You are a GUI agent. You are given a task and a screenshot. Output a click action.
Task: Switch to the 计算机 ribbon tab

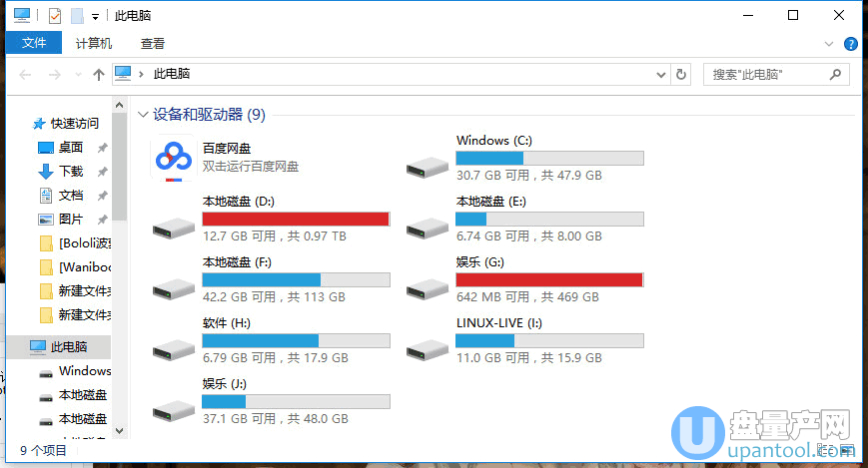tap(94, 44)
